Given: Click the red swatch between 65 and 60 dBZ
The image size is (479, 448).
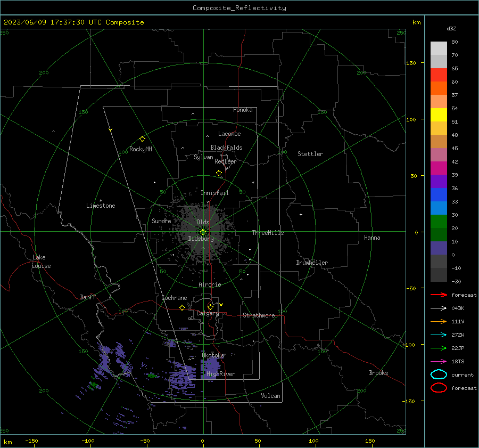Looking at the screenshot, I should [x=439, y=75].
